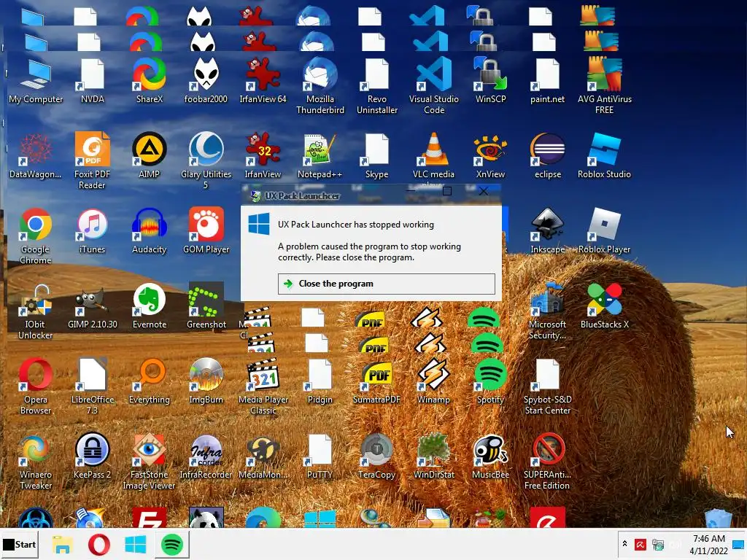Open Spybot-S&D Start Center icon
The width and height of the screenshot is (747, 560).
point(547,387)
